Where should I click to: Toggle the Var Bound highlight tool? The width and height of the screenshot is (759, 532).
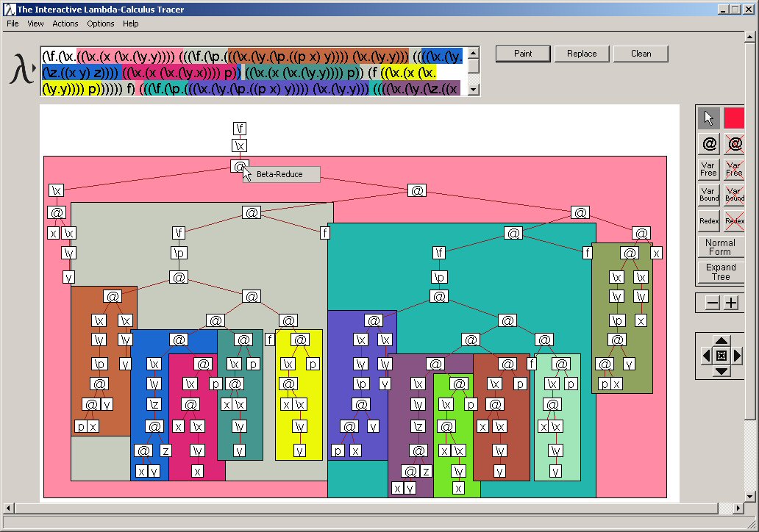tap(708, 195)
